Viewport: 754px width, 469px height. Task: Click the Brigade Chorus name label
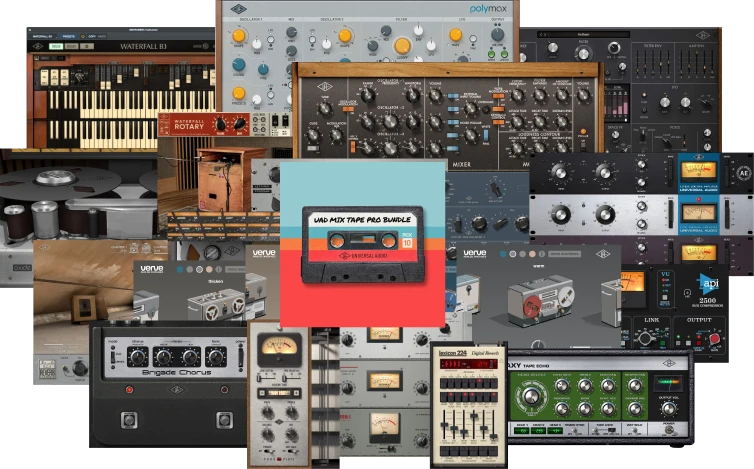click(176, 373)
